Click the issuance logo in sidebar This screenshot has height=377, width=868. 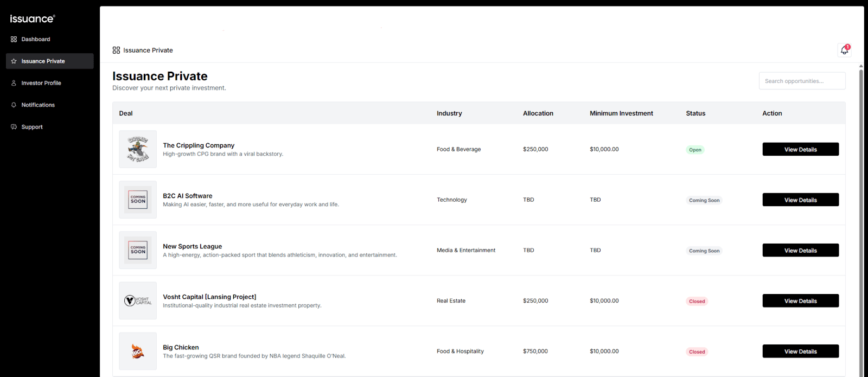33,18
